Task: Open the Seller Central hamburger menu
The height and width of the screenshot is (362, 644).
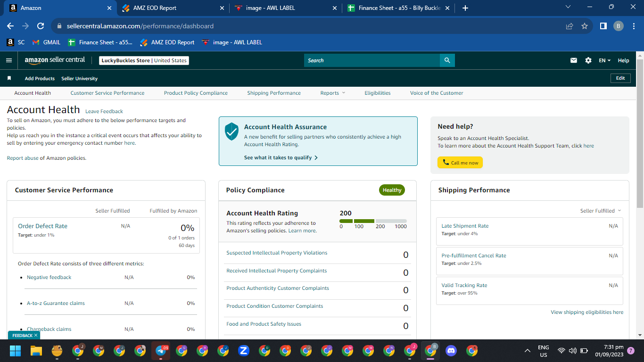Action: tap(9, 60)
